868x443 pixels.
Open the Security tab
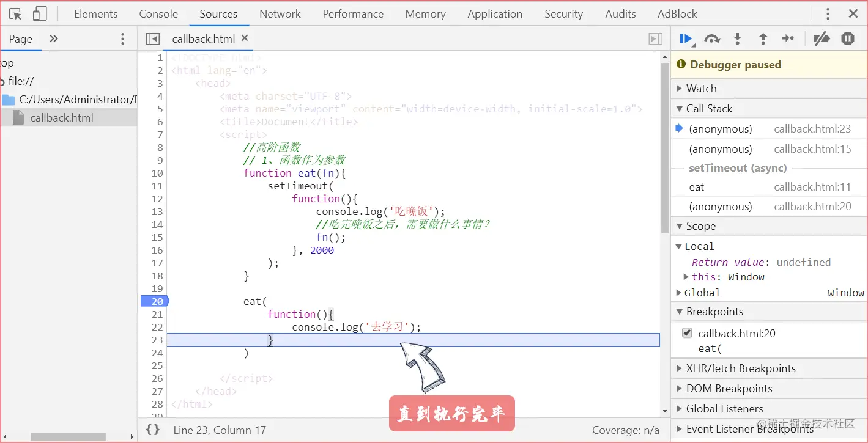click(x=563, y=13)
